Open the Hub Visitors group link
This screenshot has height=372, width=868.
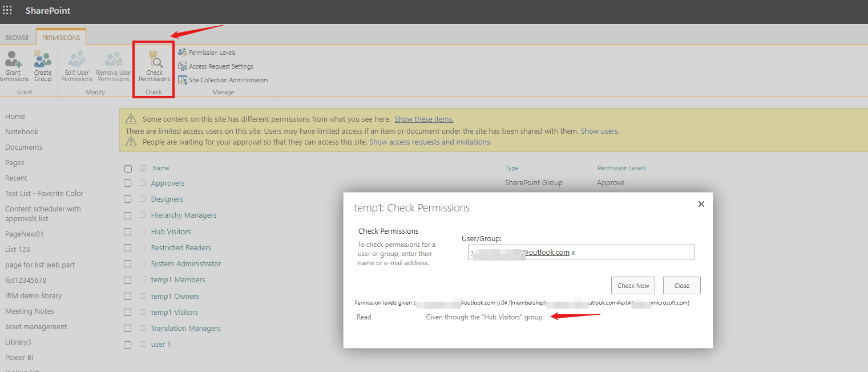(171, 232)
